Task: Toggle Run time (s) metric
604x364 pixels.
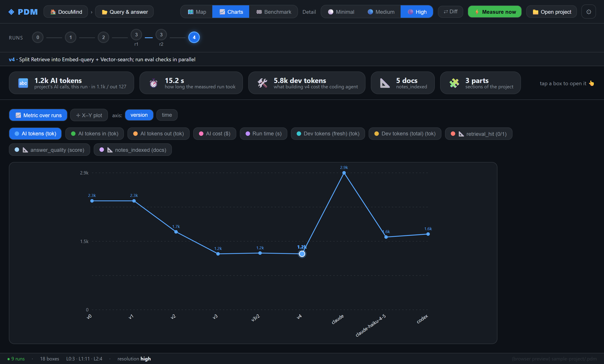Action: (x=263, y=134)
